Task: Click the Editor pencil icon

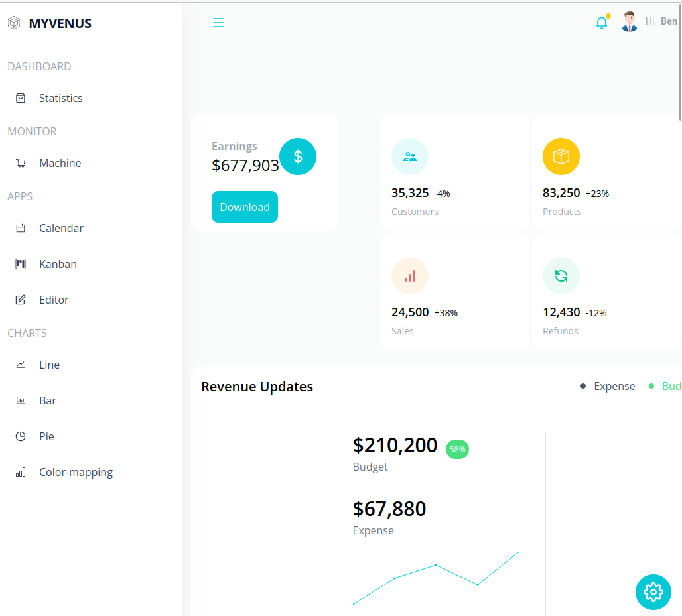Action: tap(21, 300)
